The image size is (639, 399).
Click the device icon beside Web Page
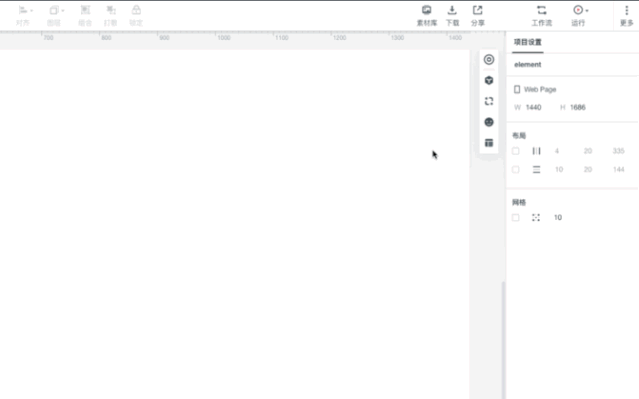coord(517,89)
